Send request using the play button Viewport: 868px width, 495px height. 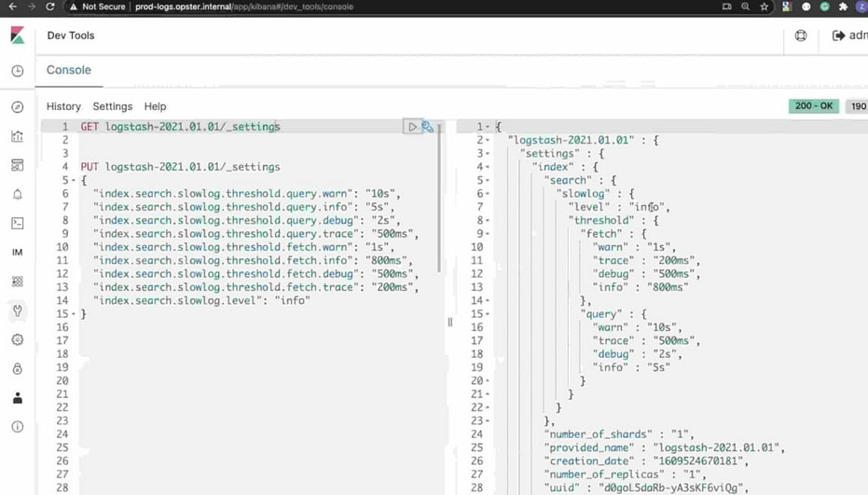(412, 127)
